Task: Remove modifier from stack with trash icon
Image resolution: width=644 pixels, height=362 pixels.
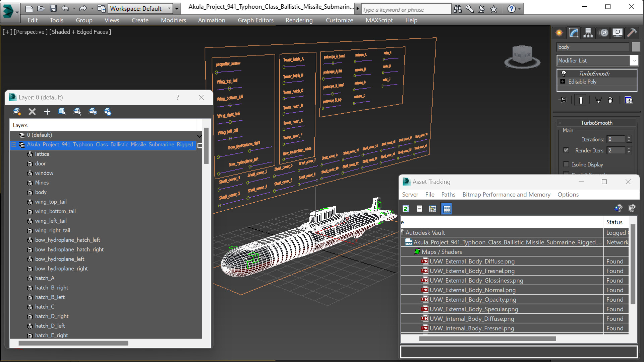Action: pyautogui.click(x=610, y=100)
